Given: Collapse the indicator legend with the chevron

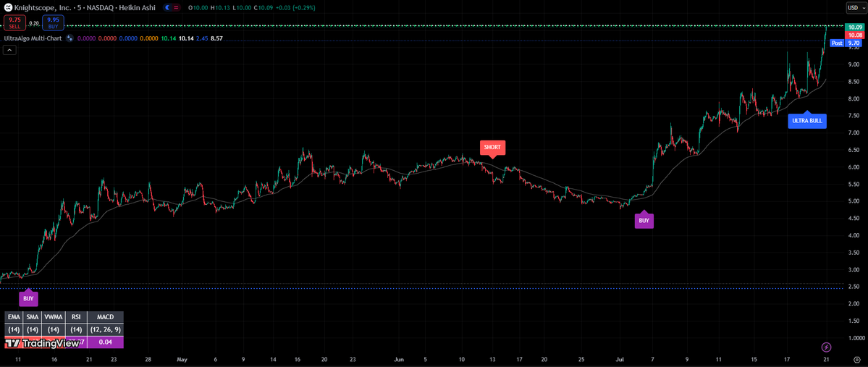Looking at the screenshot, I should click(x=9, y=50).
